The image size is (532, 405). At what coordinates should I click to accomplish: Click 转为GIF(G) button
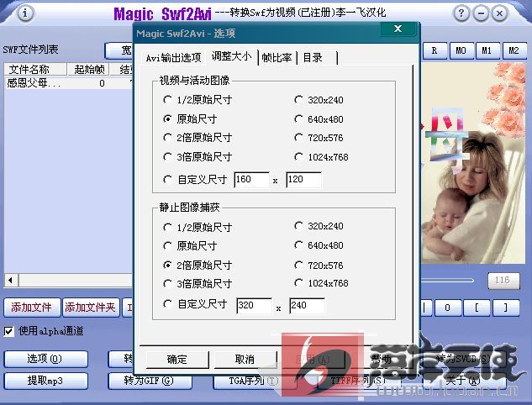150,381
